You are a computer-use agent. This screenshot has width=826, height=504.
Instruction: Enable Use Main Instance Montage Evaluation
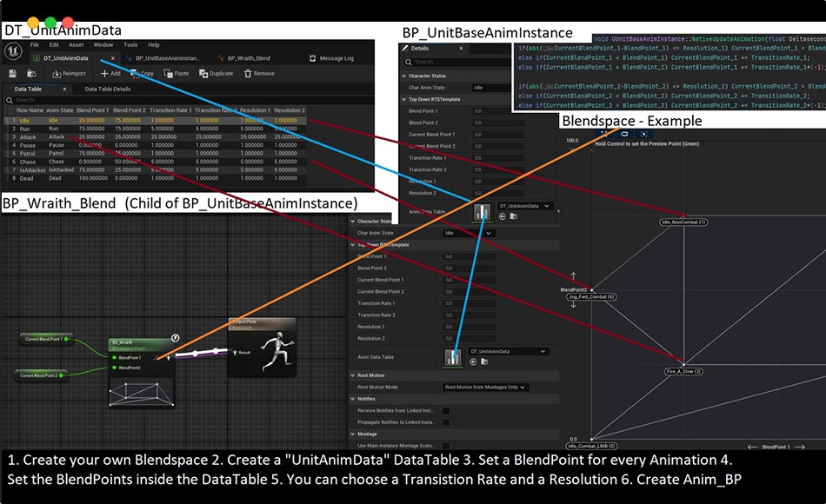point(446,445)
